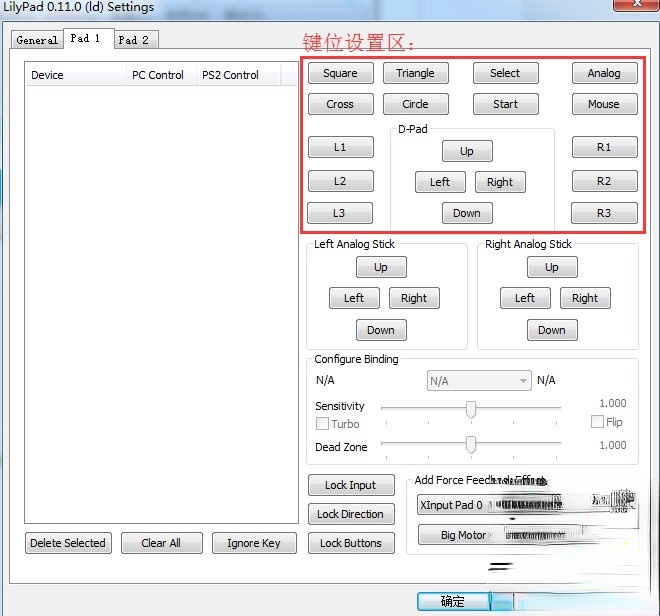660x616 pixels.
Task: Click Delete Selected button
Action: point(68,543)
